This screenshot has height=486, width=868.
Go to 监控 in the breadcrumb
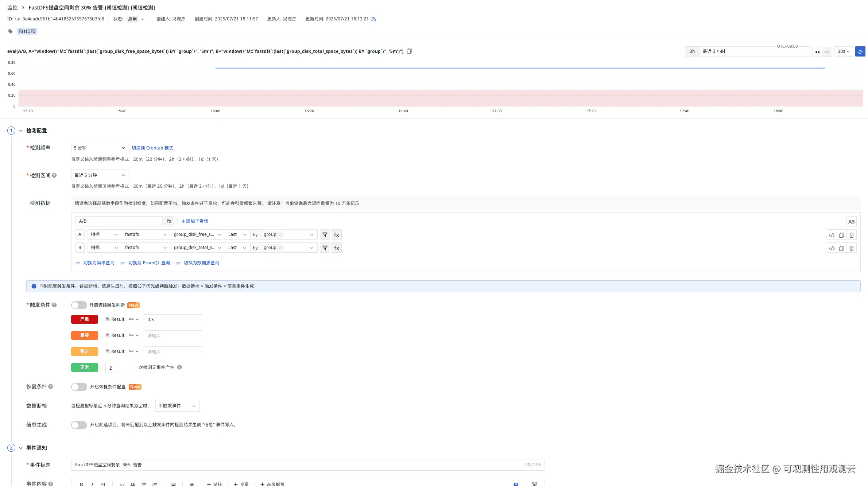click(x=12, y=8)
